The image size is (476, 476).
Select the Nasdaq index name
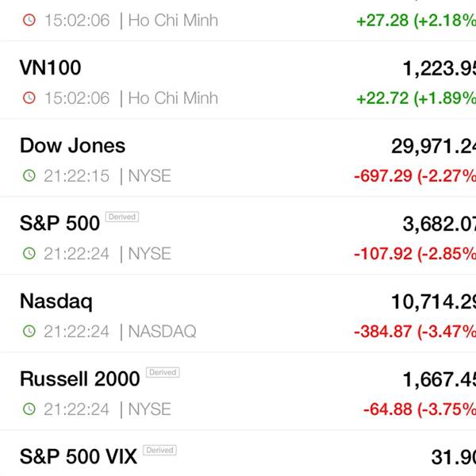tap(56, 301)
